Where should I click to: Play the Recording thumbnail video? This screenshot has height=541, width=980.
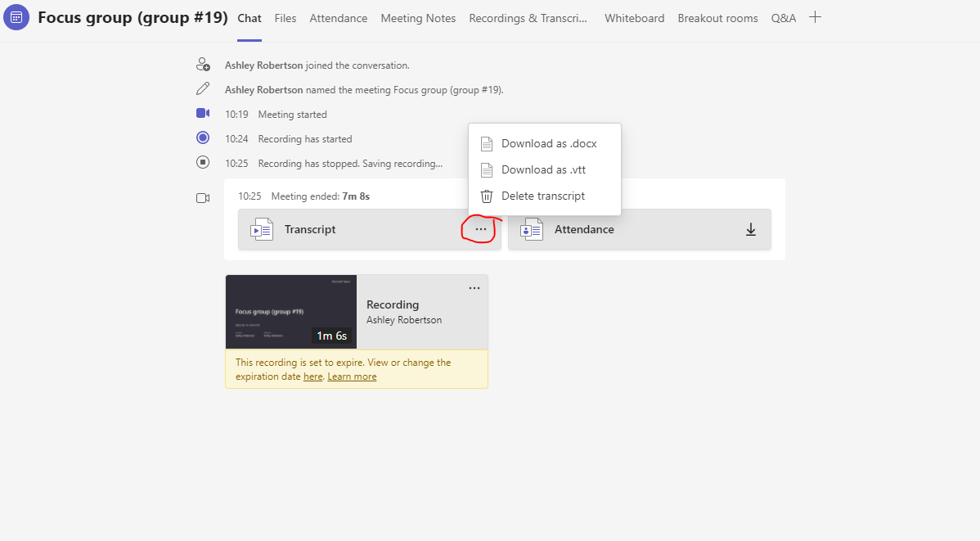pos(291,312)
